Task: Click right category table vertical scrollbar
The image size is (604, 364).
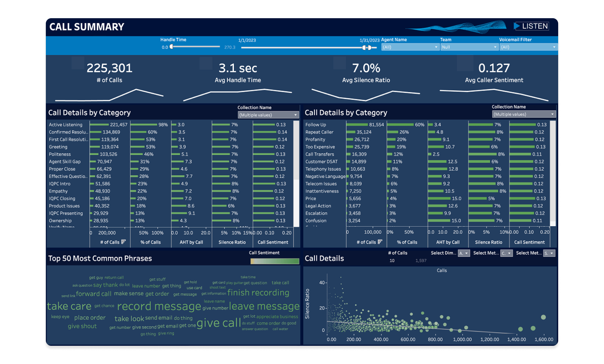Action: (x=553, y=173)
